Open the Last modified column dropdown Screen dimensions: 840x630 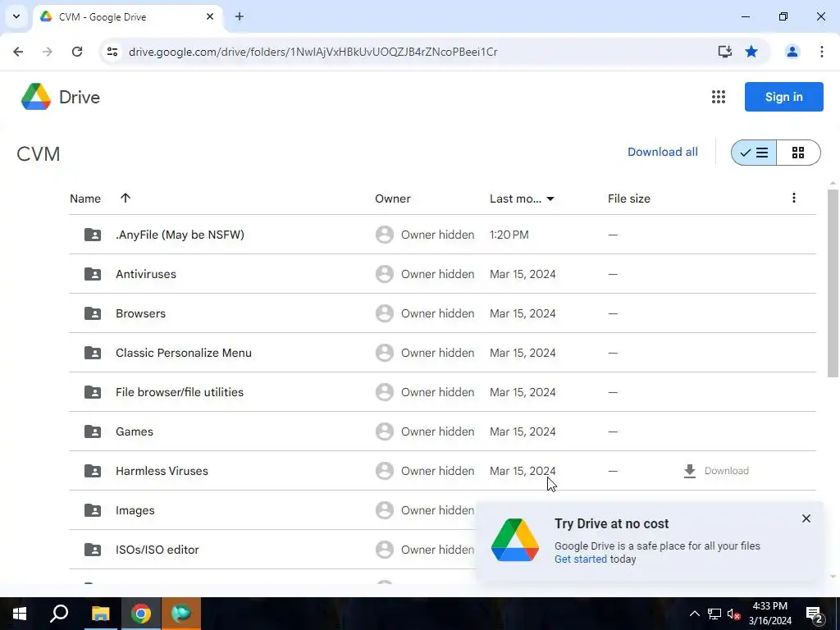point(550,199)
